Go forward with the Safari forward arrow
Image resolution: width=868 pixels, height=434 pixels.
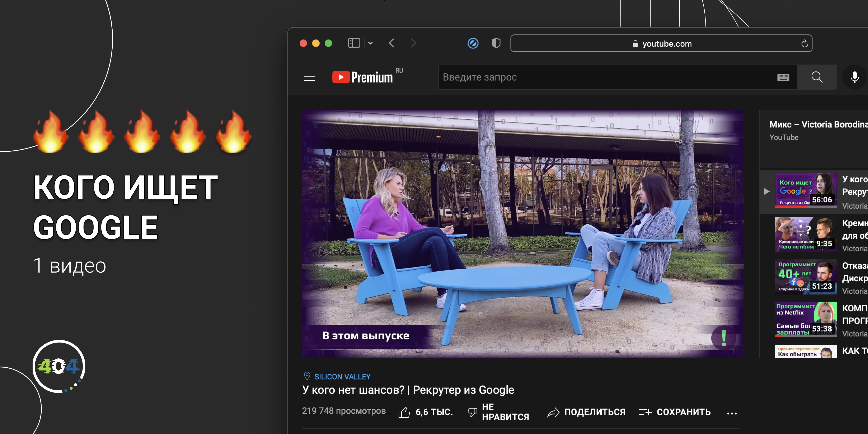tap(413, 43)
